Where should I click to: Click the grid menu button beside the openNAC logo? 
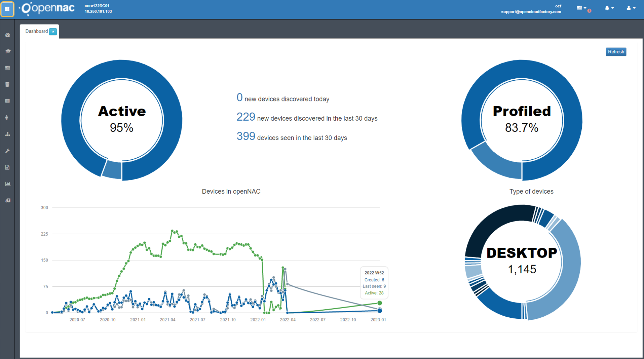7,9
